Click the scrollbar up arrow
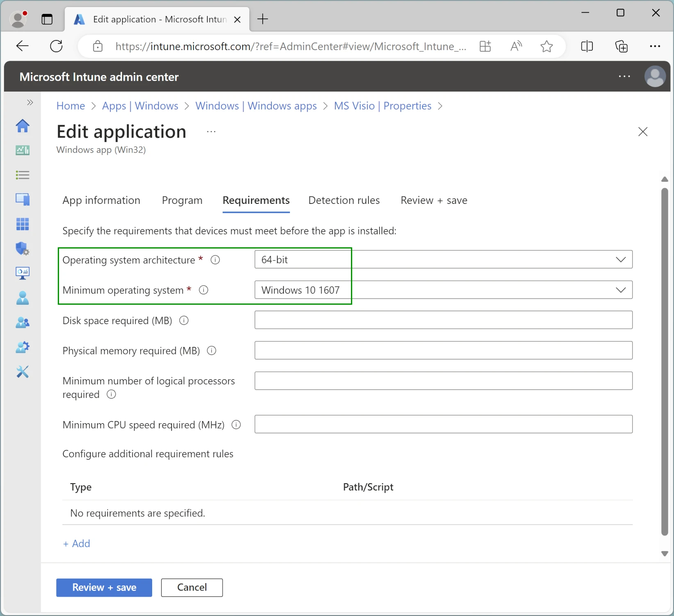674x616 pixels. [665, 179]
